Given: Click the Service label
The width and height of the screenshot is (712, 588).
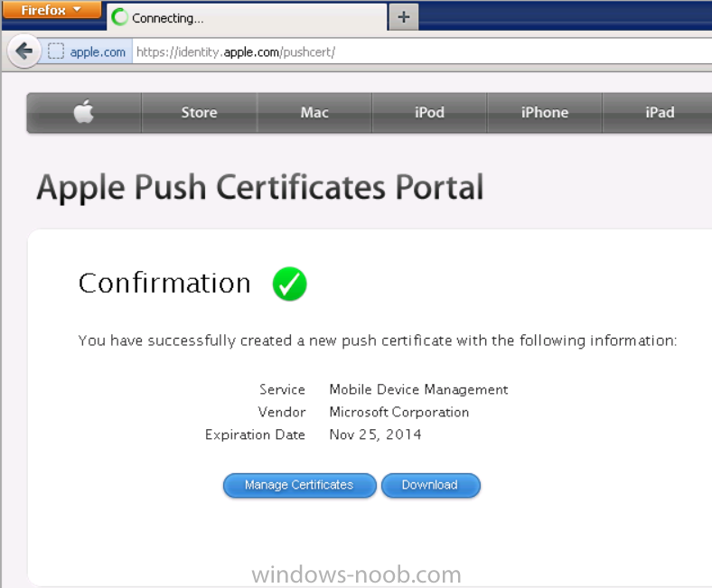Looking at the screenshot, I should (282, 389).
